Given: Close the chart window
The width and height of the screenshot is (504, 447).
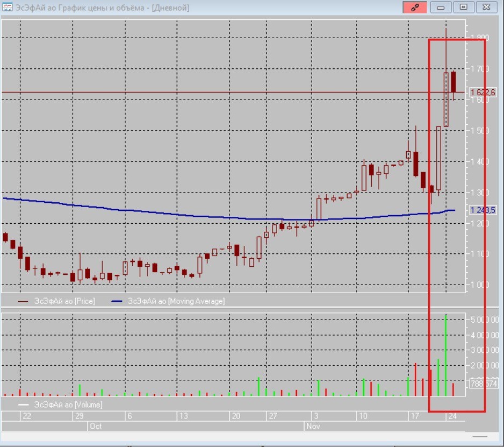Looking at the screenshot, I should click(x=486, y=7).
